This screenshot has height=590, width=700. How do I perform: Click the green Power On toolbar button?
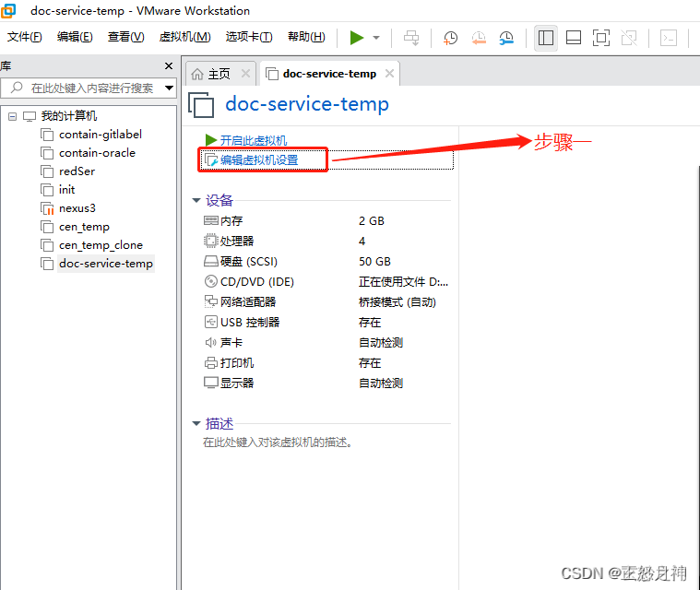pyautogui.click(x=356, y=38)
